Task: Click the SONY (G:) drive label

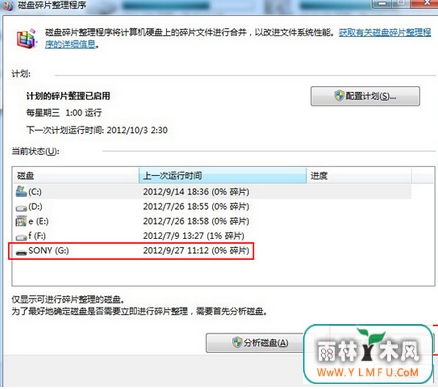Action: [x=49, y=250]
